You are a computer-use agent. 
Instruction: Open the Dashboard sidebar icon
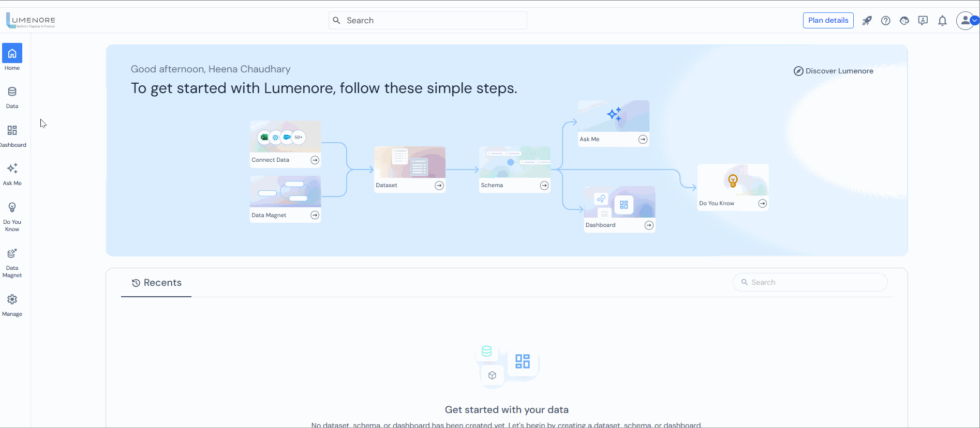tap(12, 135)
